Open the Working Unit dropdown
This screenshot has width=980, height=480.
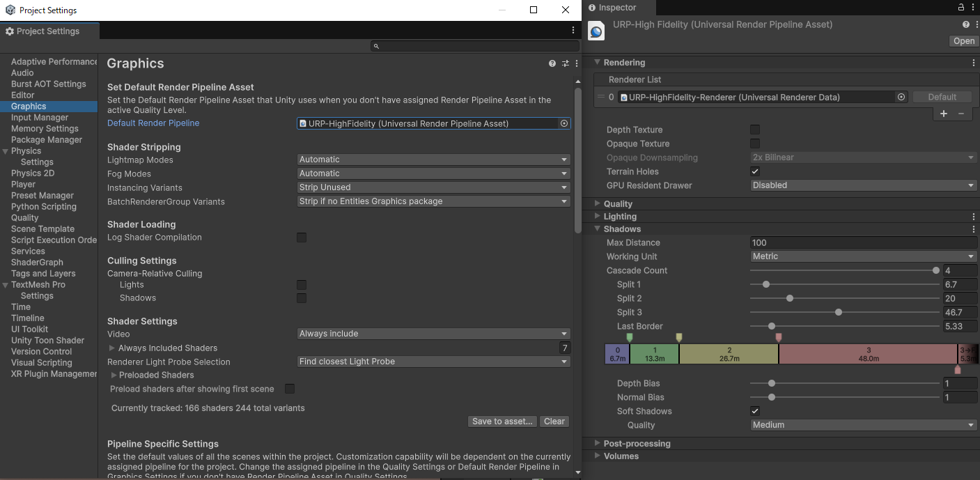point(864,256)
